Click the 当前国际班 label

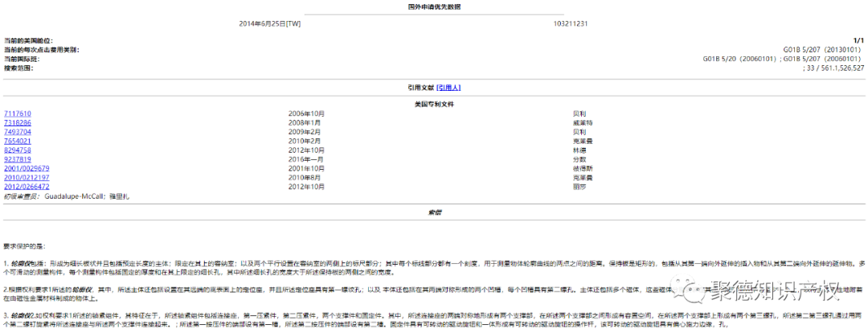point(23,59)
